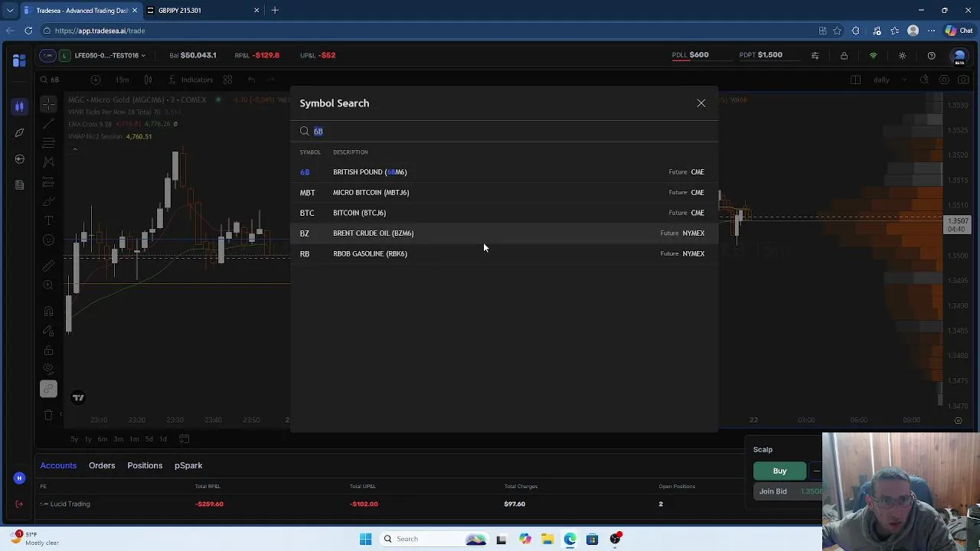Open Windows Start menu

coord(365,539)
